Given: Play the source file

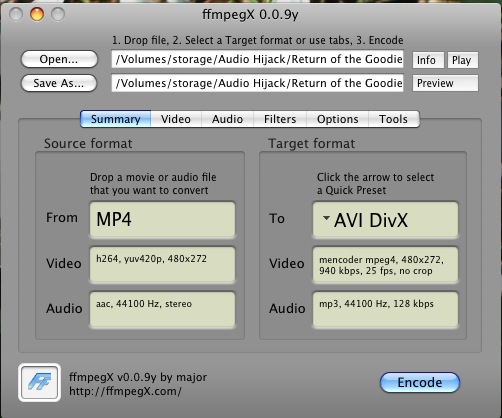Looking at the screenshot, I should click(x=463, y=60).
